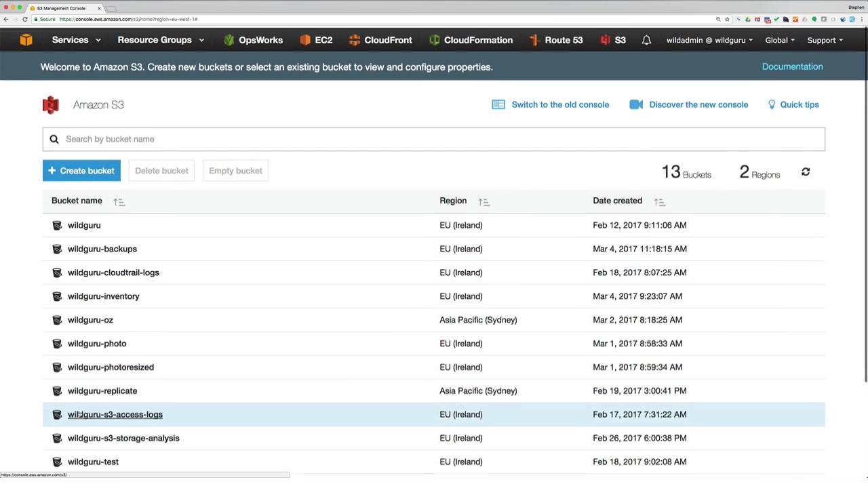Click the wildguru-inventory bucket icon
Image resolution: width=868 pixels, height=488 pixels.
tap(57, 296)
